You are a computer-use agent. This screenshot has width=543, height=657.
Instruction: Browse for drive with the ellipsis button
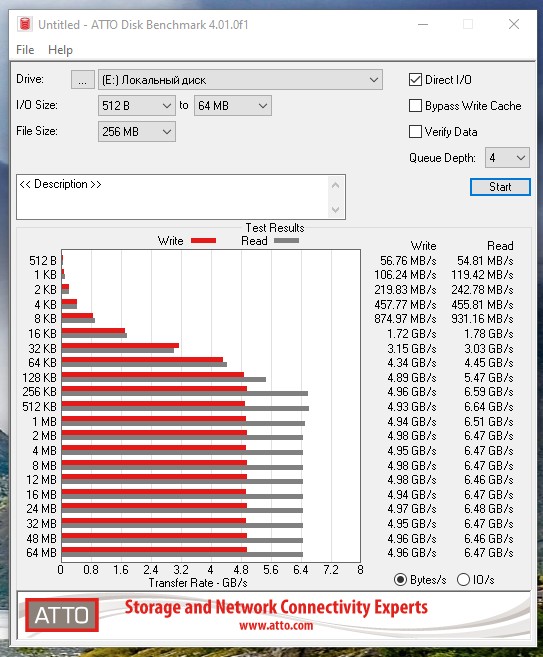click(83, 80)
